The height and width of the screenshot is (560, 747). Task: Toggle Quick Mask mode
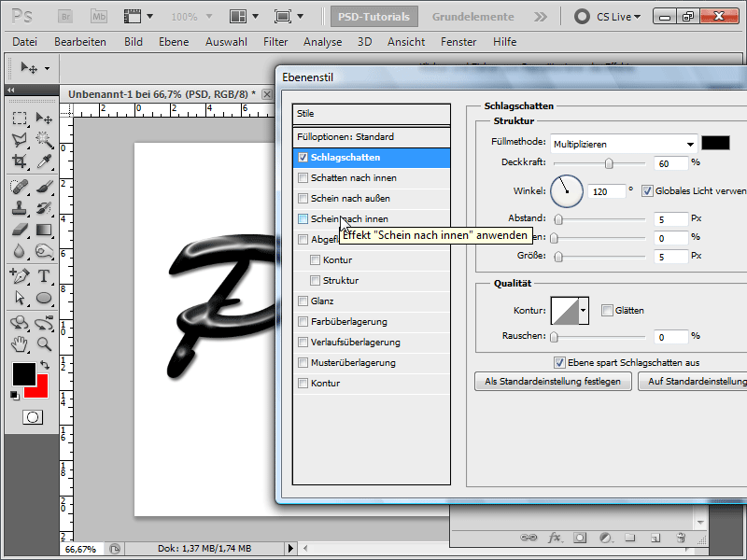33,417
